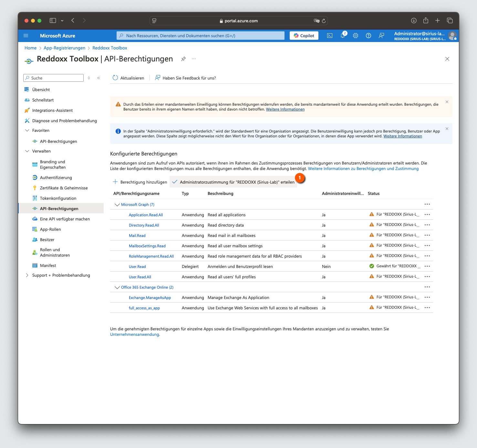Open Office 365 Exchange Online group options
This screenshot has width=477, height=448.
[x=427, y=287]
